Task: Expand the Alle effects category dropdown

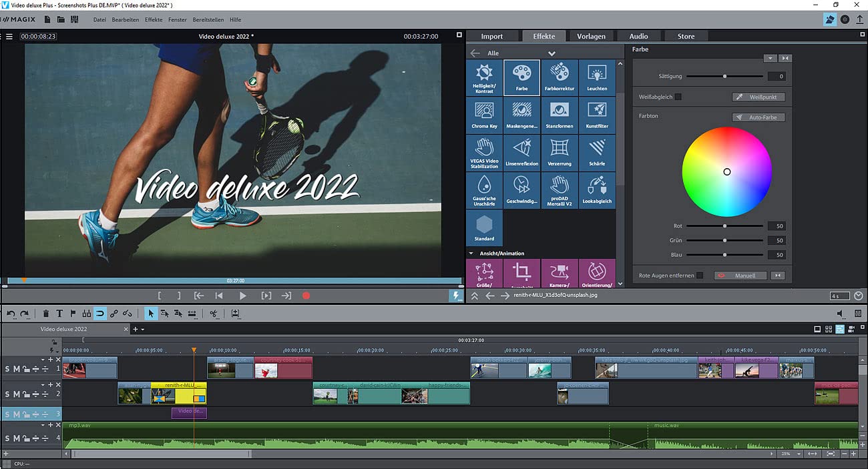Action: tap(552, 53)
